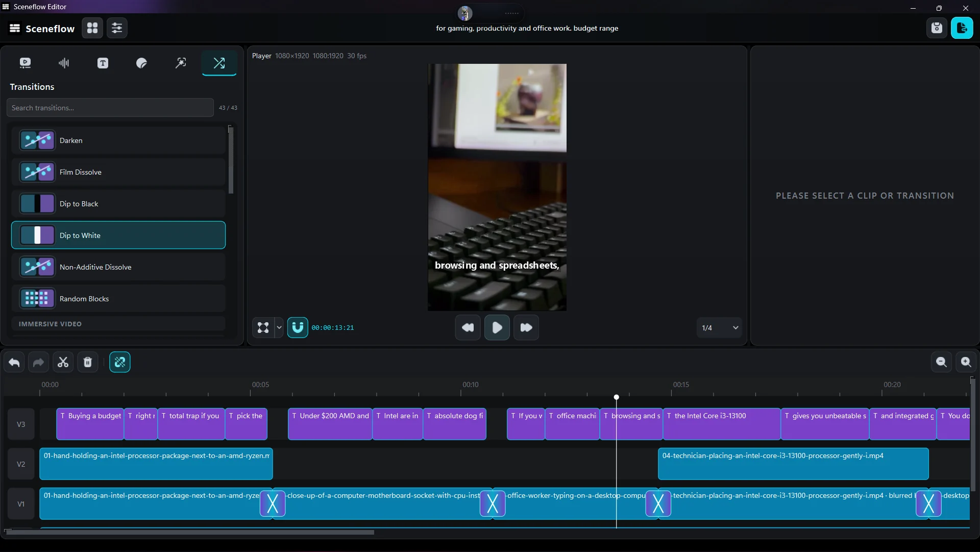Open the settings sliders icon in header
This screenshot has width=980, height=552.
click(117, 28)
